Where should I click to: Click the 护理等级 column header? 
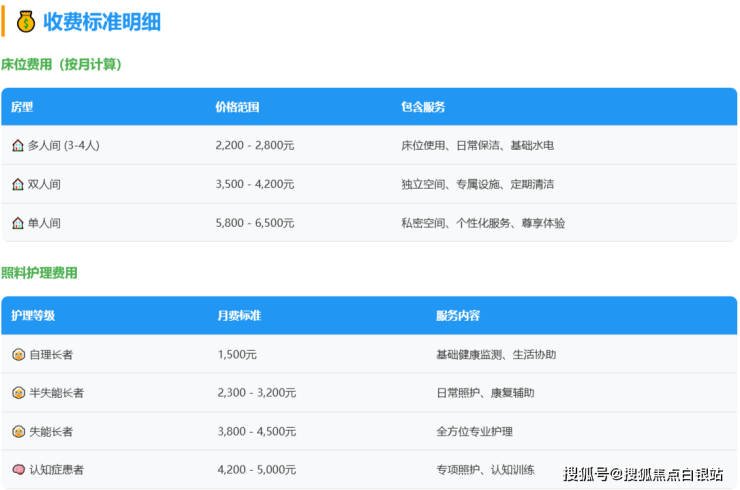coord(33,316)
